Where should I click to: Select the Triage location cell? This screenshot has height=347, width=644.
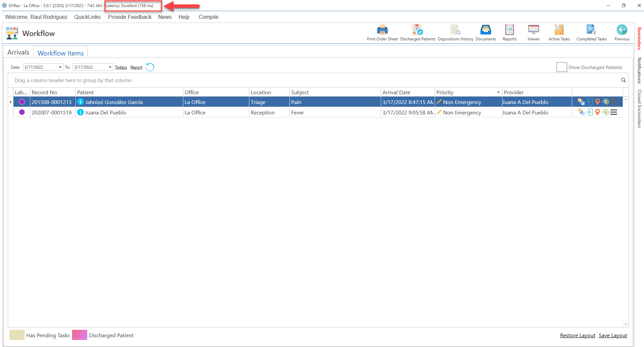click(x=269, y=102)
